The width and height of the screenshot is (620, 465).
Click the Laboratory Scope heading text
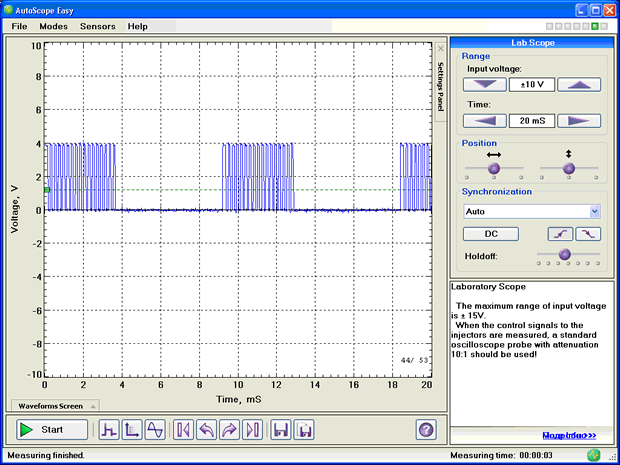[488, 287]
